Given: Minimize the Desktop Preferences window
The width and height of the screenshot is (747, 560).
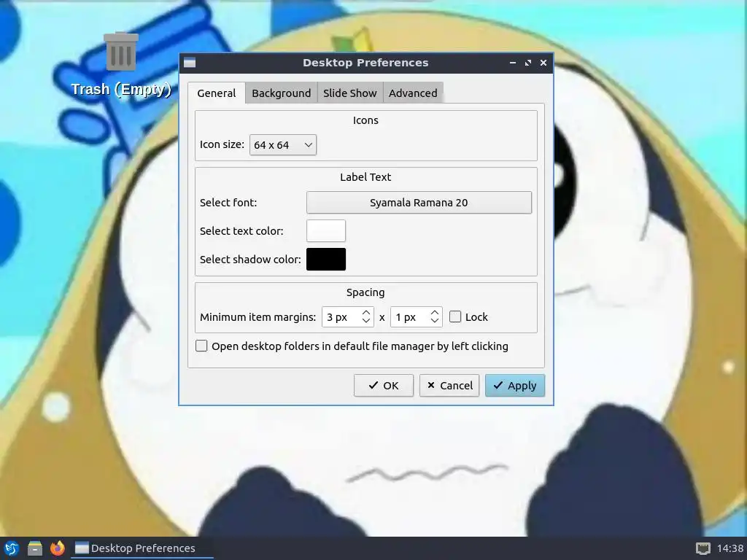Looking at the screenshot, I should pyautogui.click(x=513, y=63).
